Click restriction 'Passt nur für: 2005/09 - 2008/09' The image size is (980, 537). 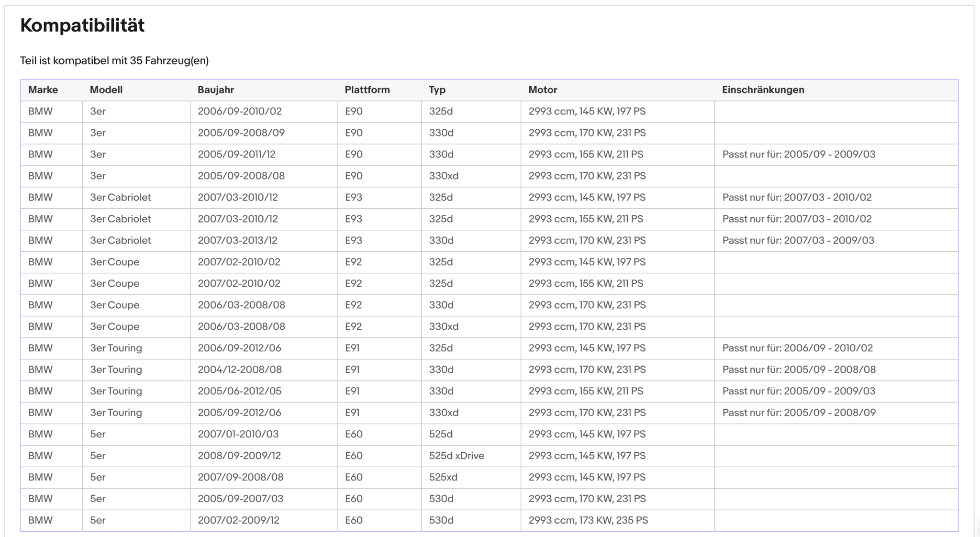click(x=799, y=413)
